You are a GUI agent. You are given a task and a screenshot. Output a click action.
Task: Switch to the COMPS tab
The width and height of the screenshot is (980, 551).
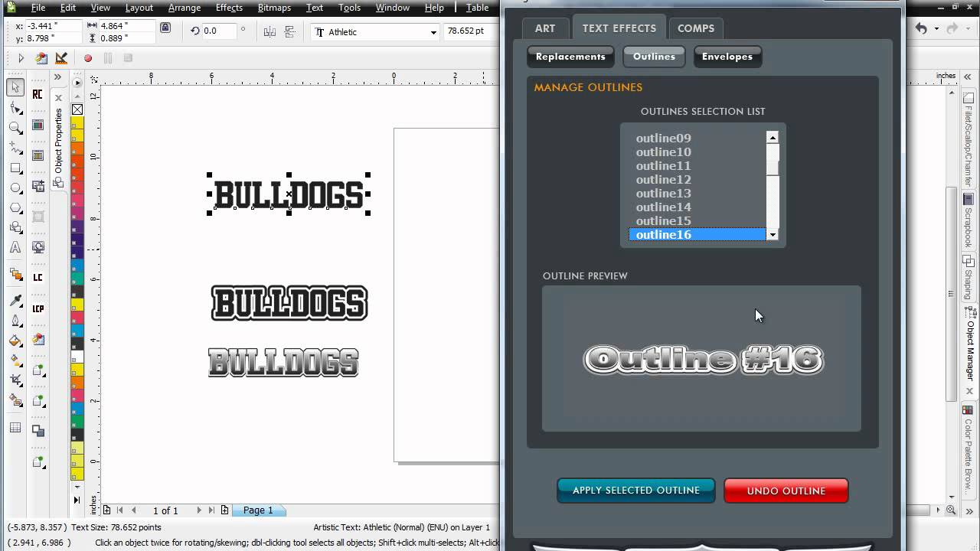coord(695,28)
